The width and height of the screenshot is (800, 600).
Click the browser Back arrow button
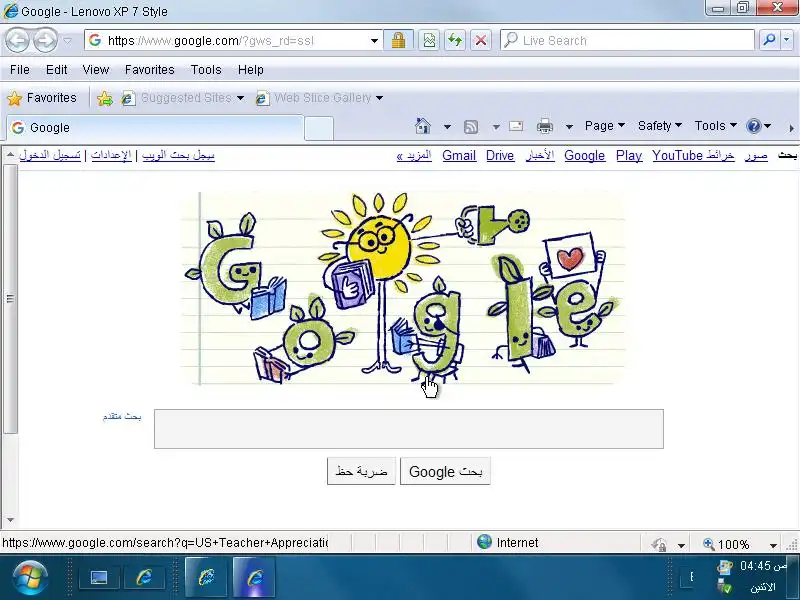(17, 40)
